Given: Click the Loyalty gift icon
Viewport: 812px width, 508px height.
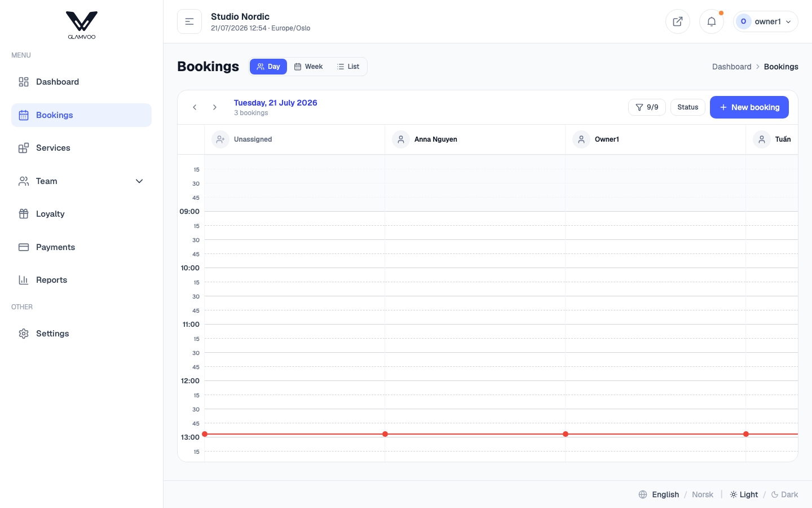Looking at the screenshot, I should point(24,214).
